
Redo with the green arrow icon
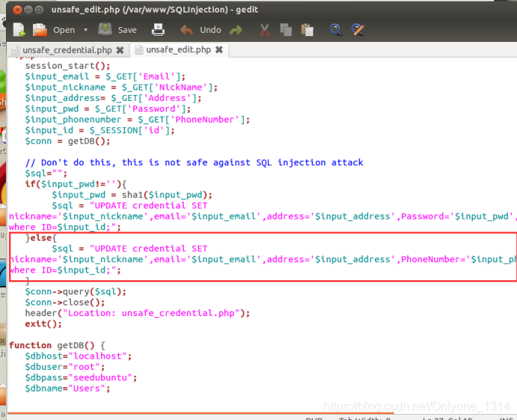236,31
